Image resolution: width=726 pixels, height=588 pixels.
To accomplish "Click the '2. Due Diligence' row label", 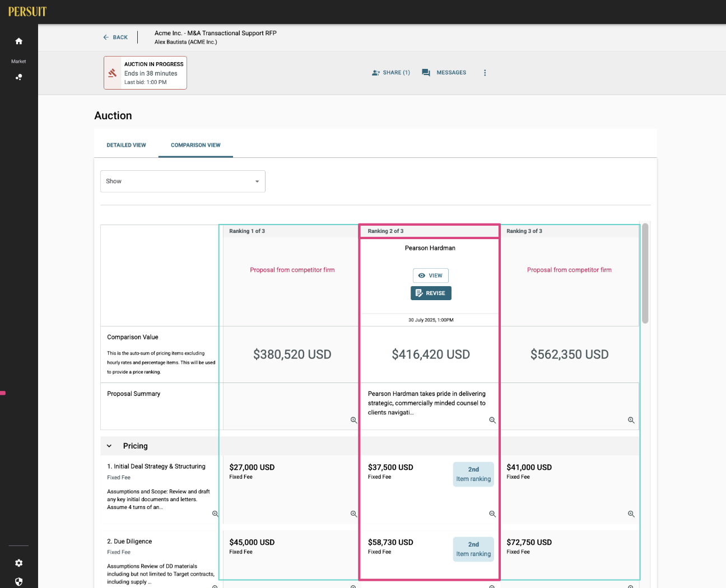I will tap(129, 542).
